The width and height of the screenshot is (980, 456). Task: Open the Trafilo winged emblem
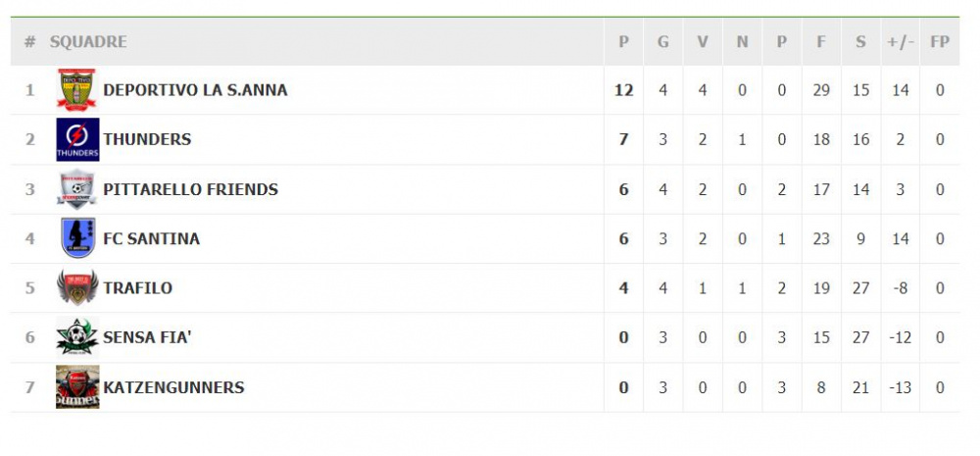point(77,287)
